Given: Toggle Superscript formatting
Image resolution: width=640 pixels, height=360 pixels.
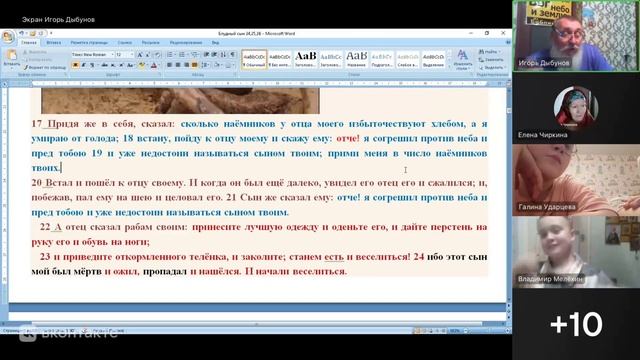Looking at the screenshot, I should pyautogui.click(x=121, y=65).
